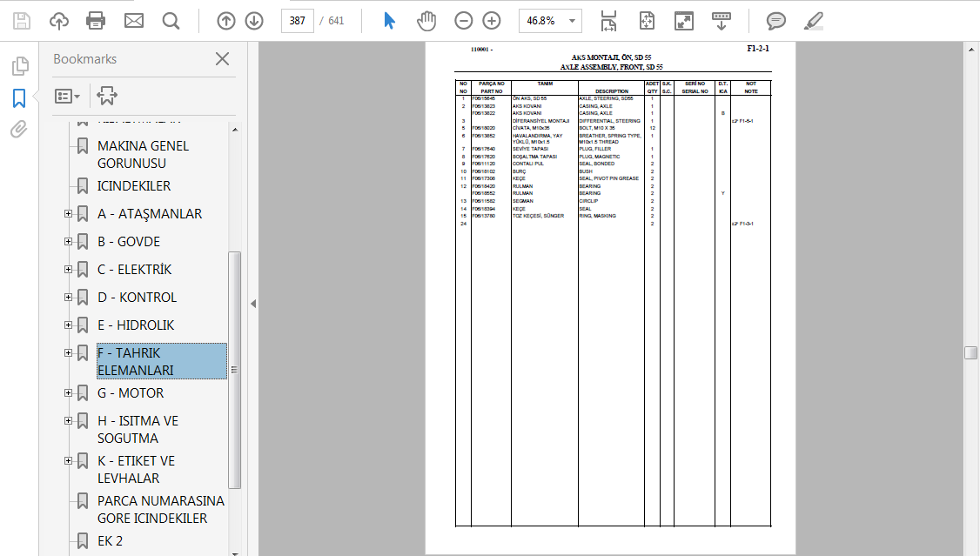Collapse the navigation pane arrow handle
This screenshot has height=556, width=980.
coord(253,304)
